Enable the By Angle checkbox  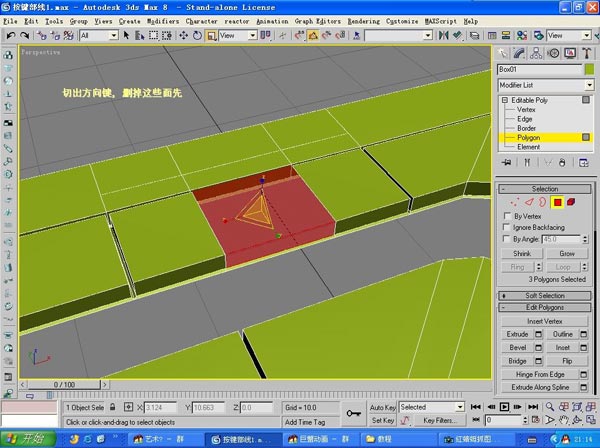click(507, 239)
